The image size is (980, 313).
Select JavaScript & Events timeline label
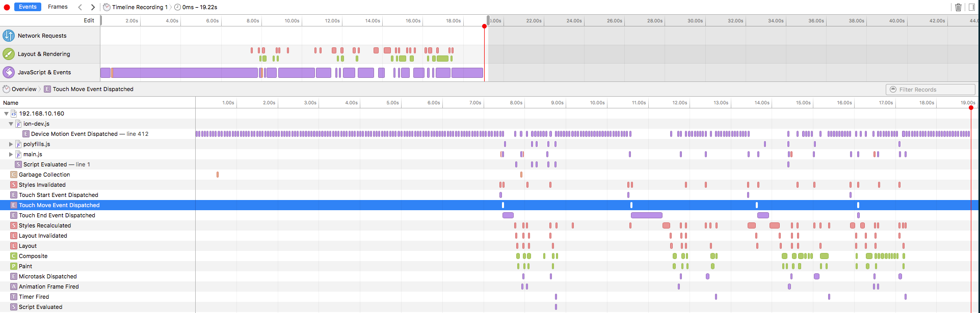[44, 72]
